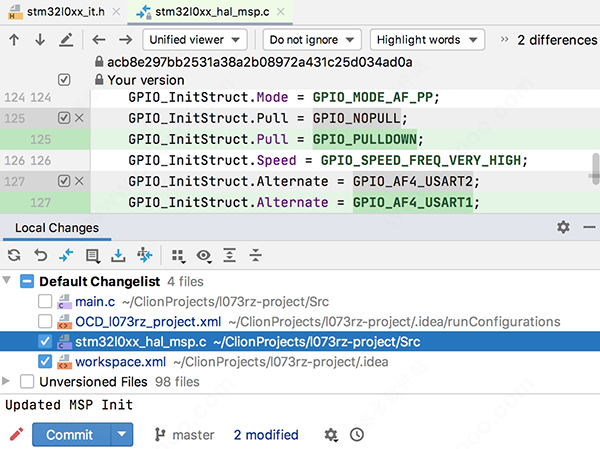Click the eye-shaped view options icon
The image size is (600, 449).
click(x=204, y=256)
